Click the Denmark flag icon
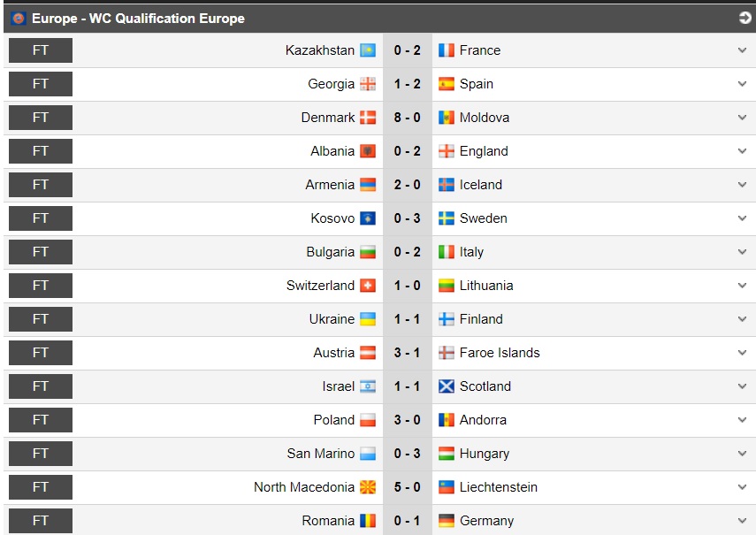Viewport: 756px width, 535px height. [368, 118]
